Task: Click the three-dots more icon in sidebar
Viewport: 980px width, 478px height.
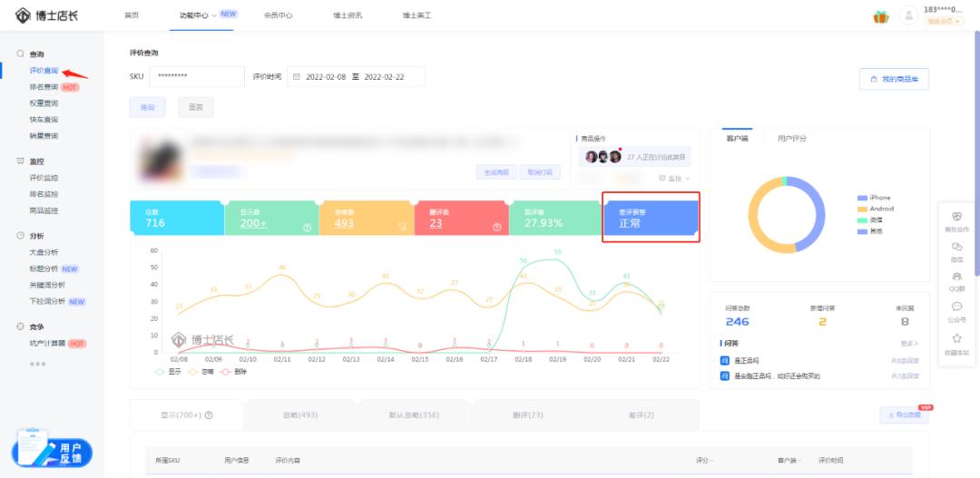Action: click(37, 364)
